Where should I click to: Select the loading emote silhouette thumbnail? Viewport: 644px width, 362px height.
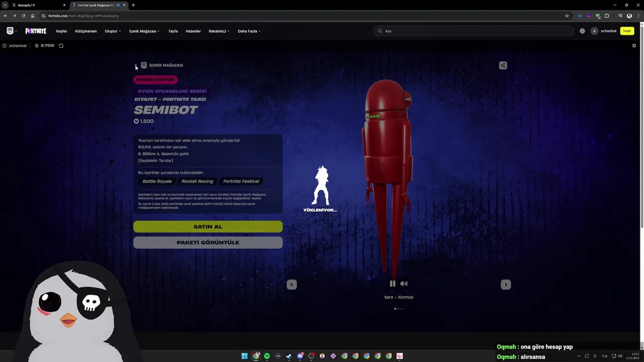tap(320, 186)
